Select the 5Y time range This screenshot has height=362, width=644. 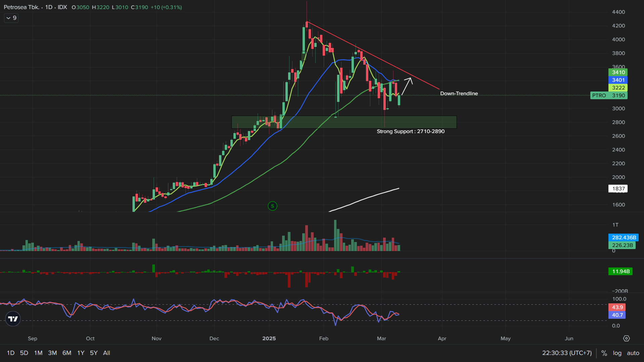click(x=94, y=353)
